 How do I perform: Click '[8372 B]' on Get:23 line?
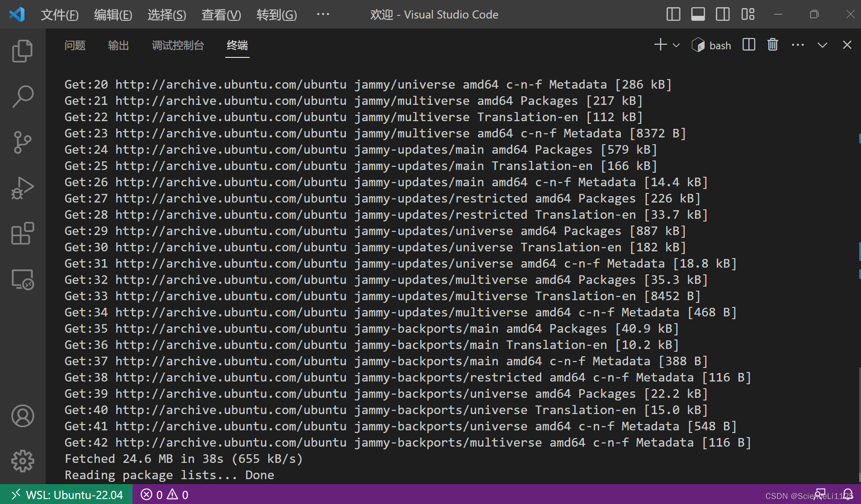(x=658, y=133)
